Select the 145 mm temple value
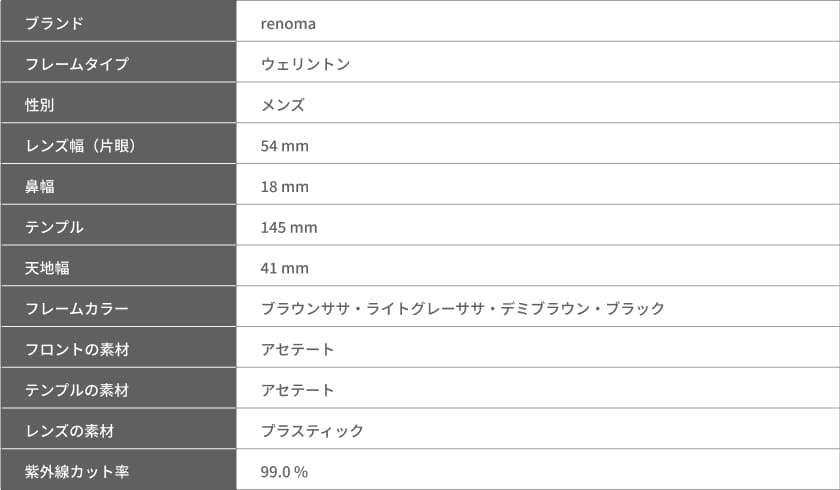Image resolution: width=840 pixels, height=490 pixels. point(289,228)
